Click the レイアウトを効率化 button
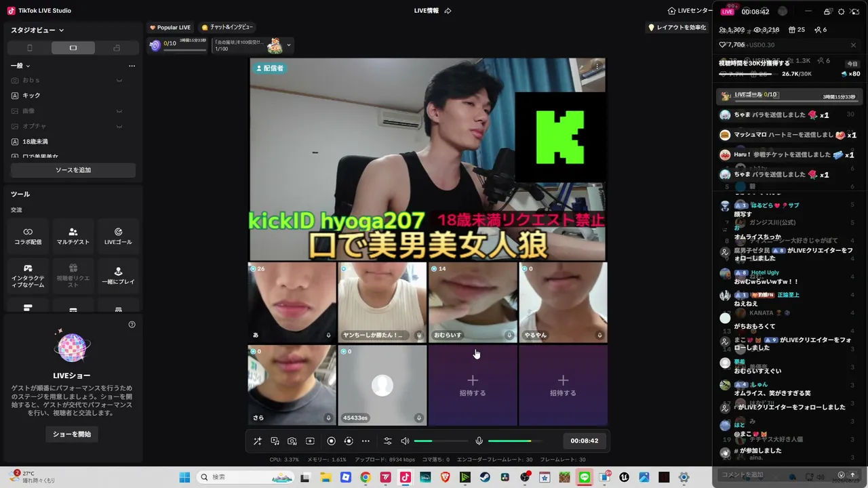 (x=677, y=27)
